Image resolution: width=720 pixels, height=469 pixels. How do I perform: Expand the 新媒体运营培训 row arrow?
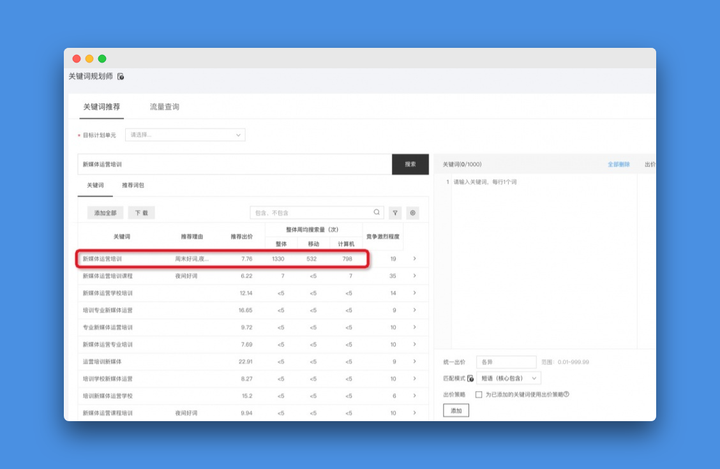(x=415, y=259)
